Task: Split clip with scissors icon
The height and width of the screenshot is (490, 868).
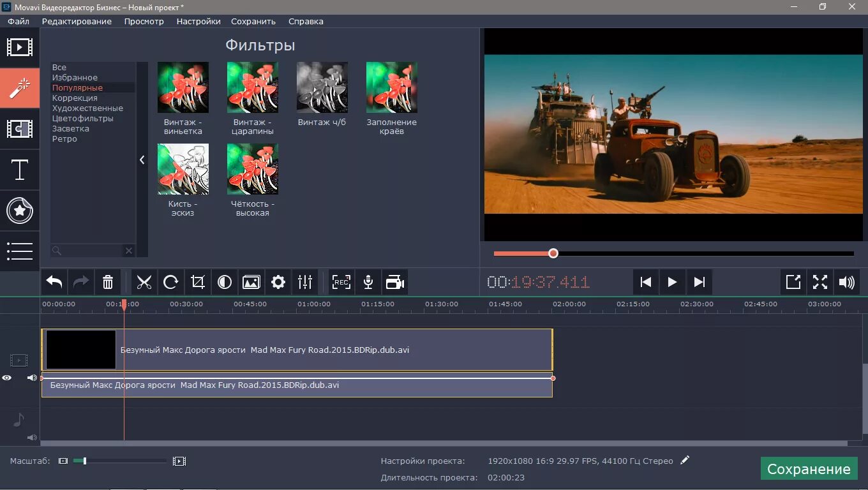Action: 144,282
